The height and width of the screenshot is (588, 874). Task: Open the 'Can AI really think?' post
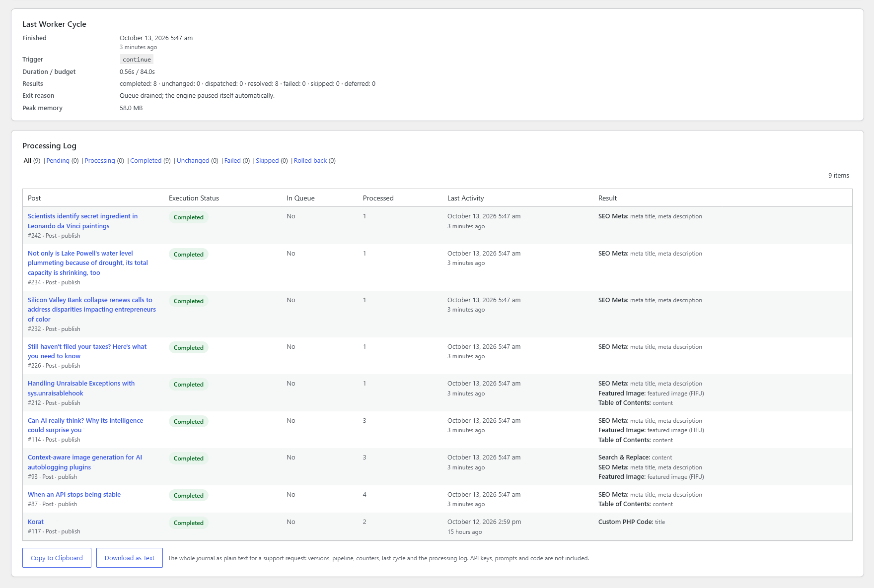tap(85, 425)
